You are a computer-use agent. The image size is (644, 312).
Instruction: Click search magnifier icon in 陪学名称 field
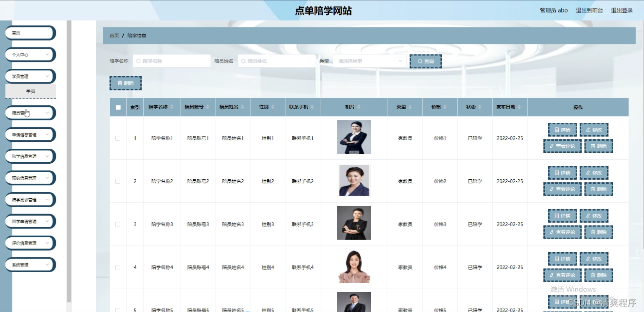[139, 61]
